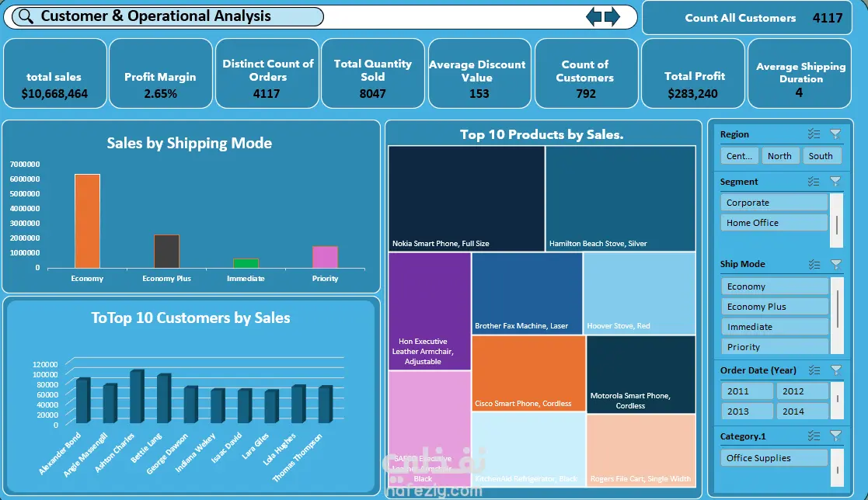The height and width of the screenshot is (500, 868).
Task: Toggle the Home Office segment filter
Action: coord(774,222)
